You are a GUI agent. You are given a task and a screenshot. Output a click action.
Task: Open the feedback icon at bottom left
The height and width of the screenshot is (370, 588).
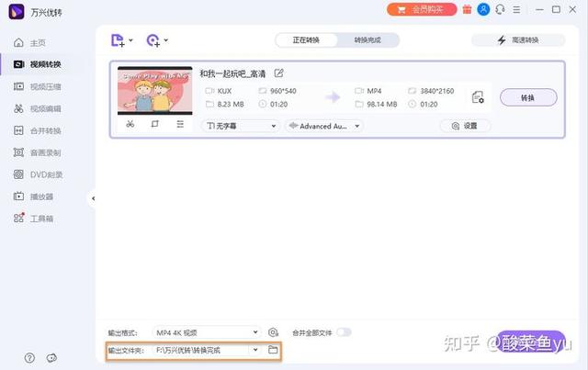click(51, 358)
